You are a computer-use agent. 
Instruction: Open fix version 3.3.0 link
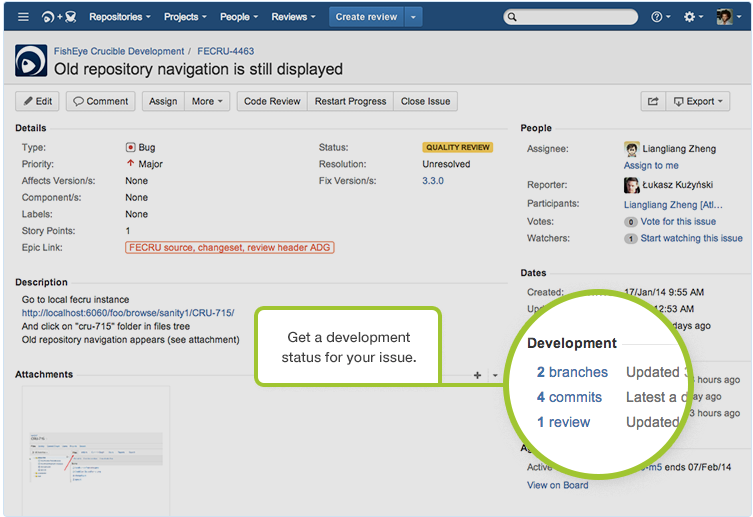433,181
